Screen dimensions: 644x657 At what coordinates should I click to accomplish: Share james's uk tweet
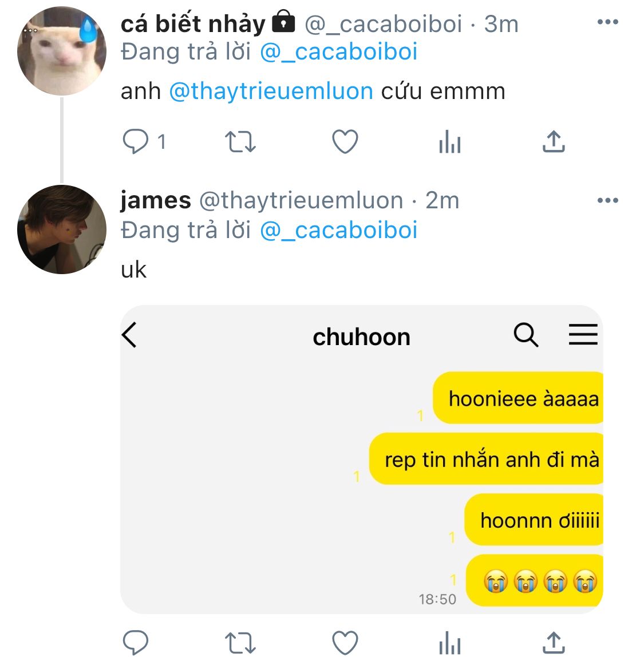554,642
